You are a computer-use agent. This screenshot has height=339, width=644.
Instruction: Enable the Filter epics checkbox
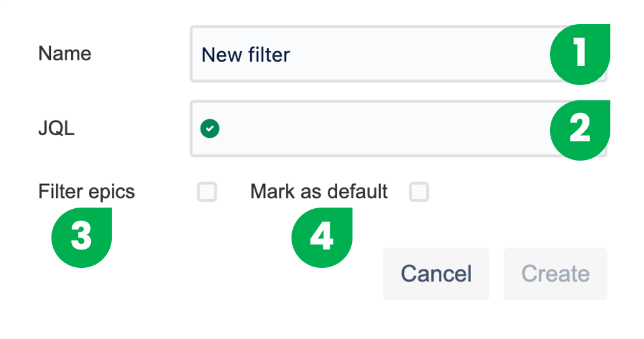207,192
